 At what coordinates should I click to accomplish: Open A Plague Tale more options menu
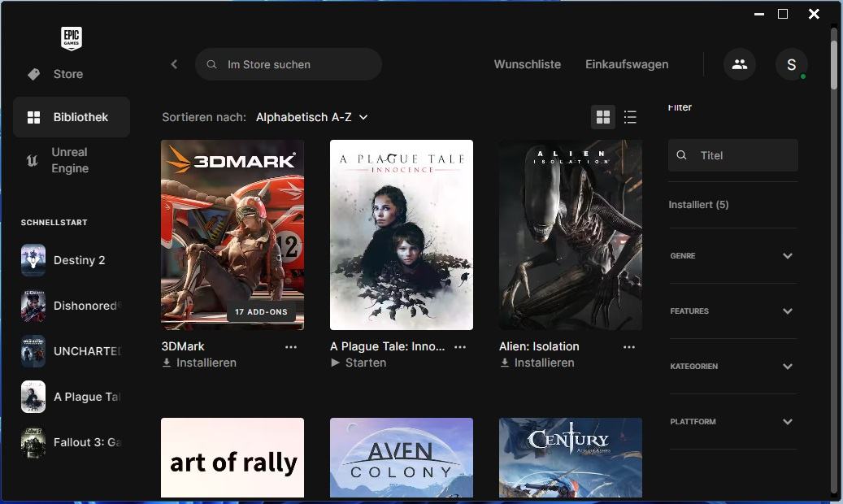pyautogui.click(x=460, y=347)
